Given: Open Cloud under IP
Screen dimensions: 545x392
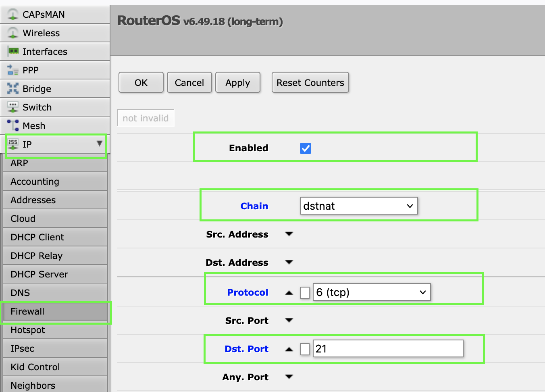Looking at the screenshot, I should click(55, 219).
